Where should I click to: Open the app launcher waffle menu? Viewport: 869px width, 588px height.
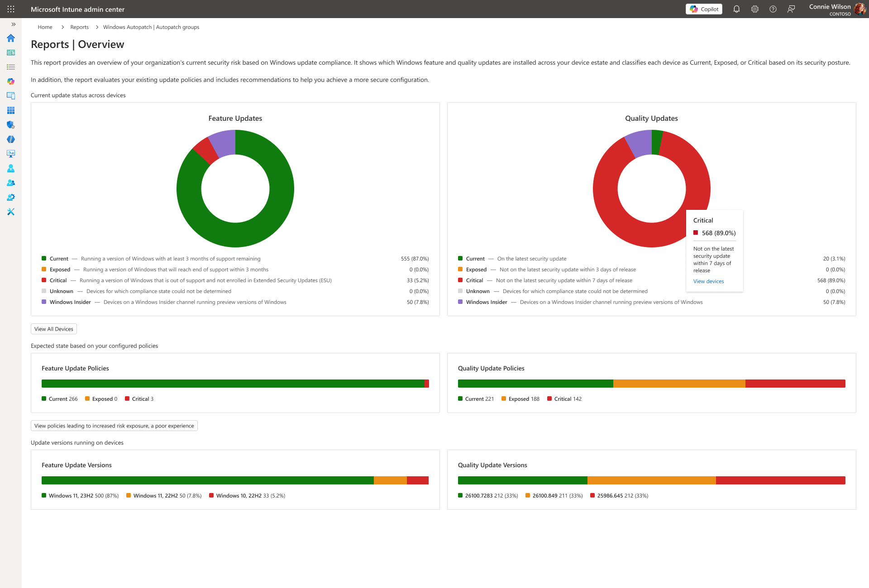pos(11,9)
